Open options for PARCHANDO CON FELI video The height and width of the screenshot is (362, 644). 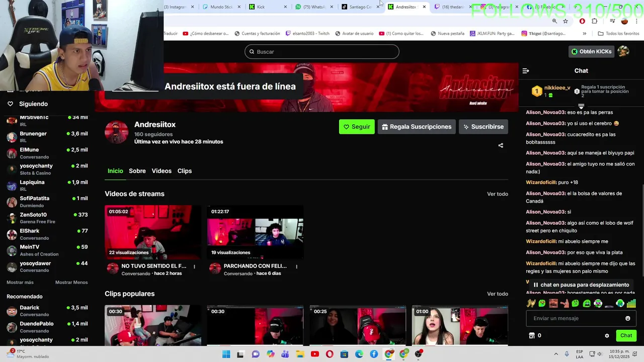click(296, 266)
